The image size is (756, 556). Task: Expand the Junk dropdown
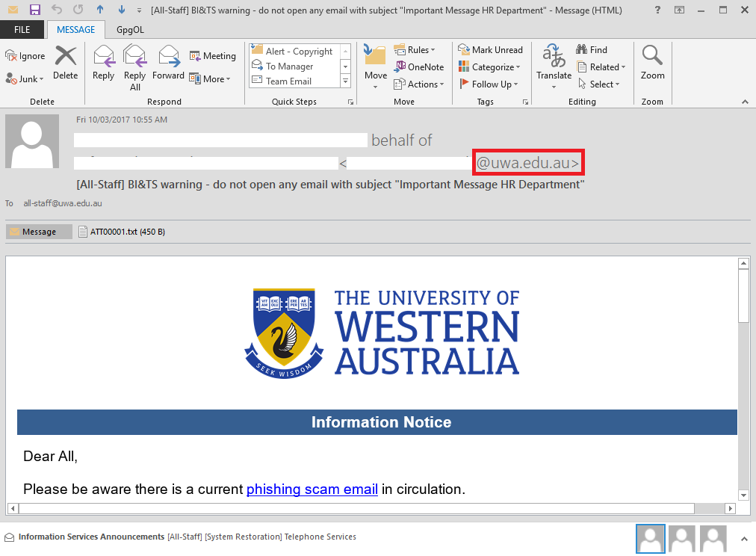pos(25,79)
